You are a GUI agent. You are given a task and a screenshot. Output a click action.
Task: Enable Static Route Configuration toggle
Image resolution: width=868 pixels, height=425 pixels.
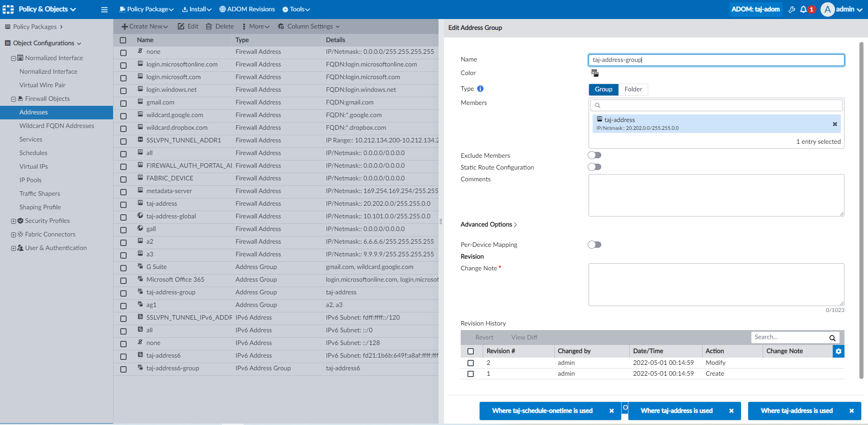tap(594, 167)
